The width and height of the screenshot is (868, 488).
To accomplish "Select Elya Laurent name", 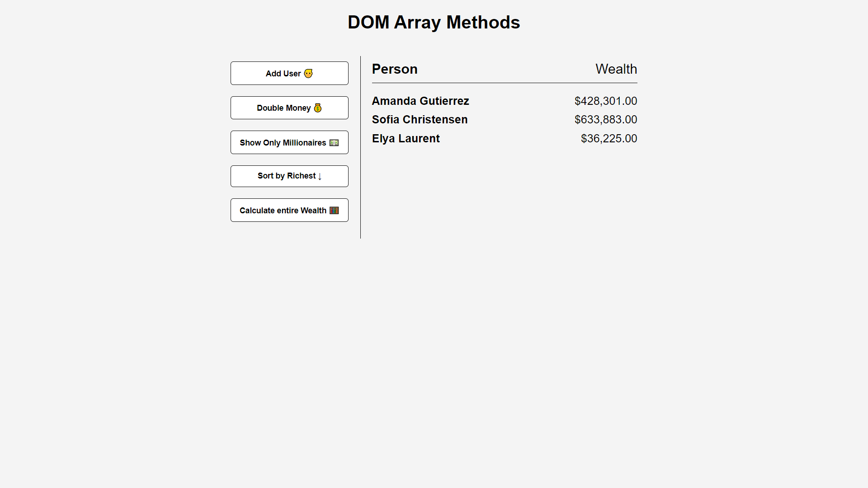I will 406,139.
